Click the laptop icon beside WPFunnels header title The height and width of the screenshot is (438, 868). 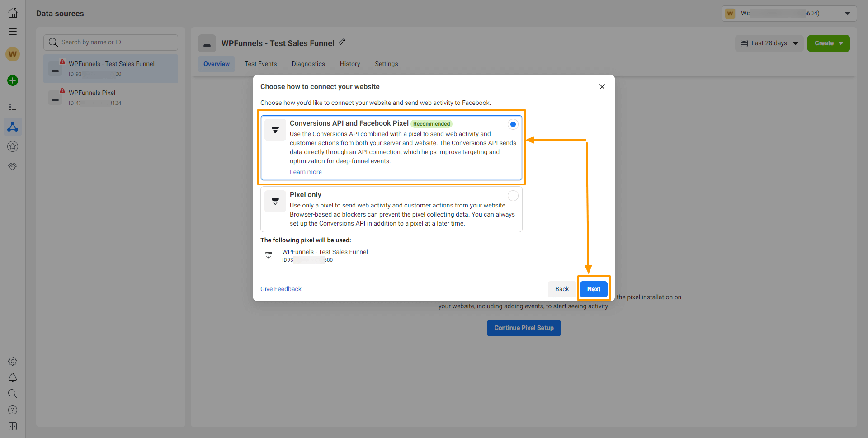[207, 43]
